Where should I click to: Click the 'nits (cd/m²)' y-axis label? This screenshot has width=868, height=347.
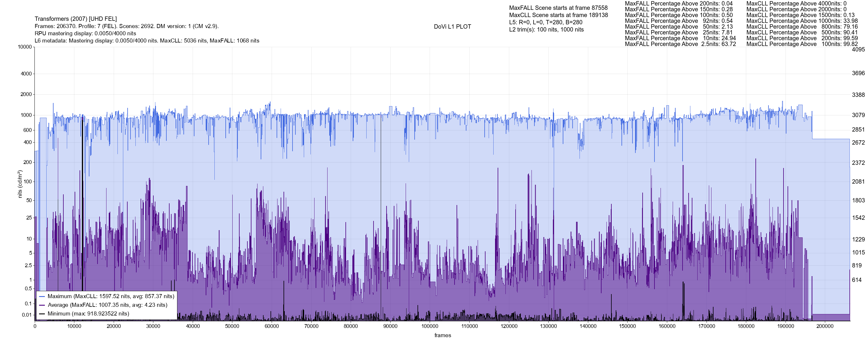pos(20,184)
